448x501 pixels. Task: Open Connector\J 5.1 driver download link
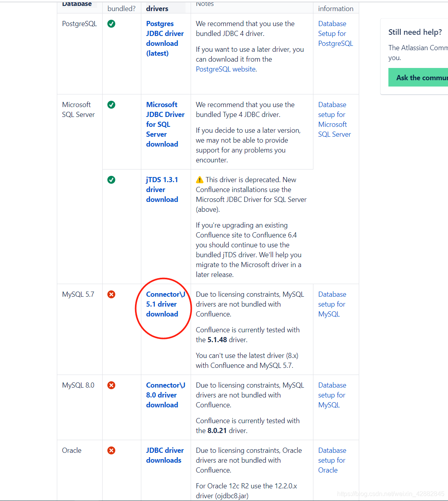click(165, 304)
